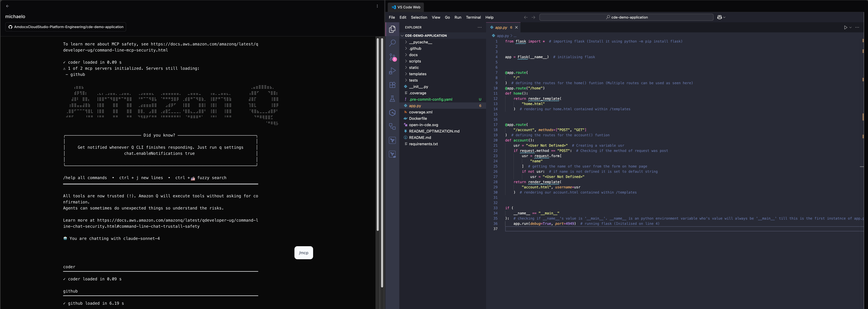This screenshot has height=309, width=868.
Task: Open the run button dropdown arrow
Action: tap(851, 28)
